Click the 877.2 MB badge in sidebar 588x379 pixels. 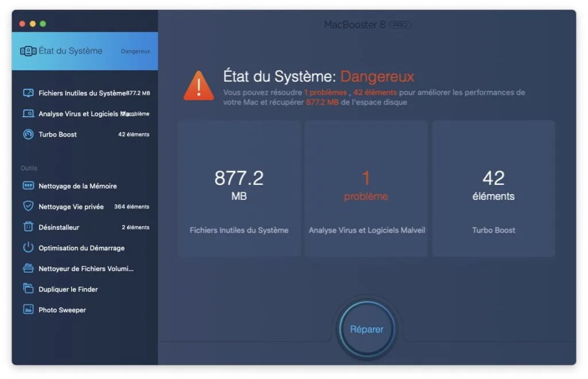click(x=138, y=93)
